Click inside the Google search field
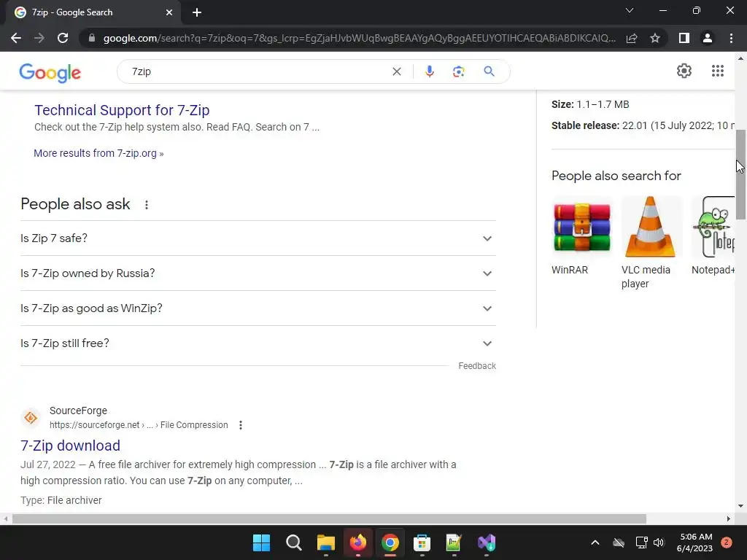The width and height of the screenshot is (747, 560). tap(258, 71)
